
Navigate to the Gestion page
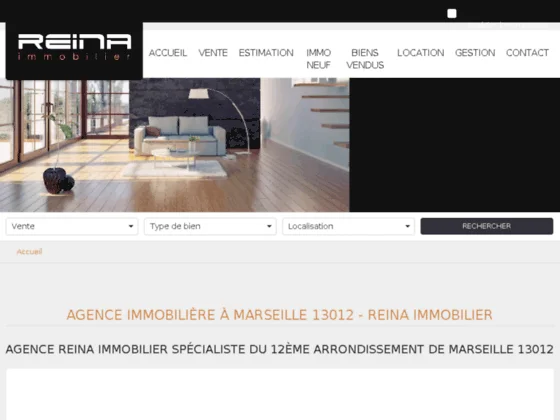pyautogui.click(x=475, y=53)
